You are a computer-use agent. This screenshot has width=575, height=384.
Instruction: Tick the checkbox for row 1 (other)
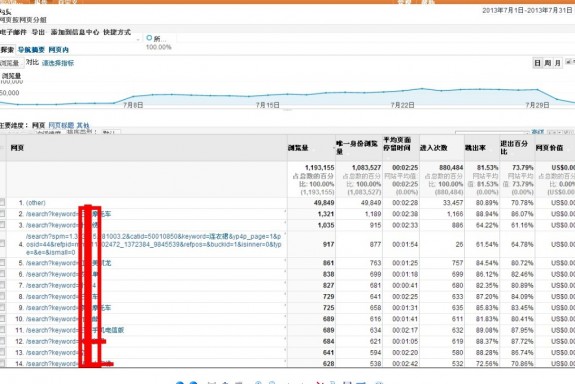[x=2, y=202]
